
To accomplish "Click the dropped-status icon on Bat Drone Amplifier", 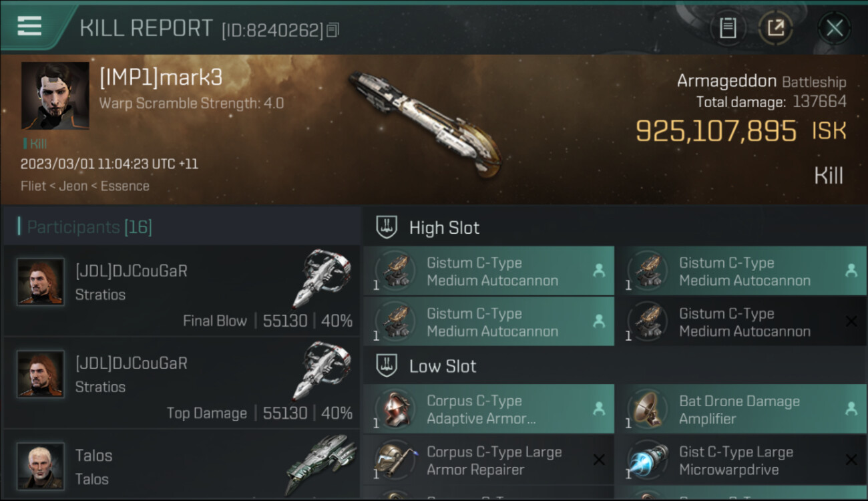I will (x=851, y=409).
